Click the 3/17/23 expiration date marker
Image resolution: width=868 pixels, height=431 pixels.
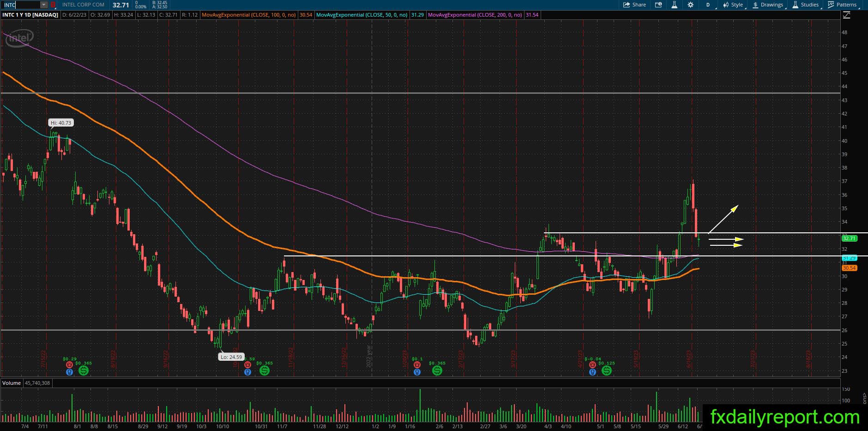click(x=512, y=358)
